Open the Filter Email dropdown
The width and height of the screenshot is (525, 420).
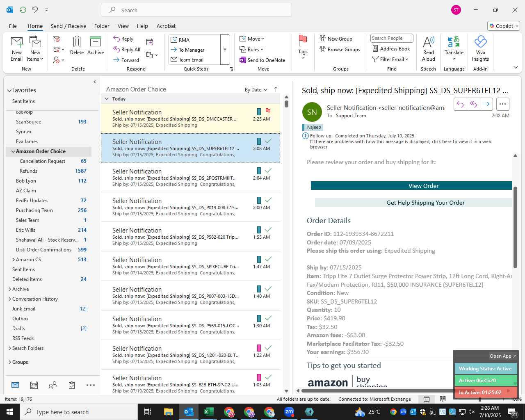coord(390,59)
